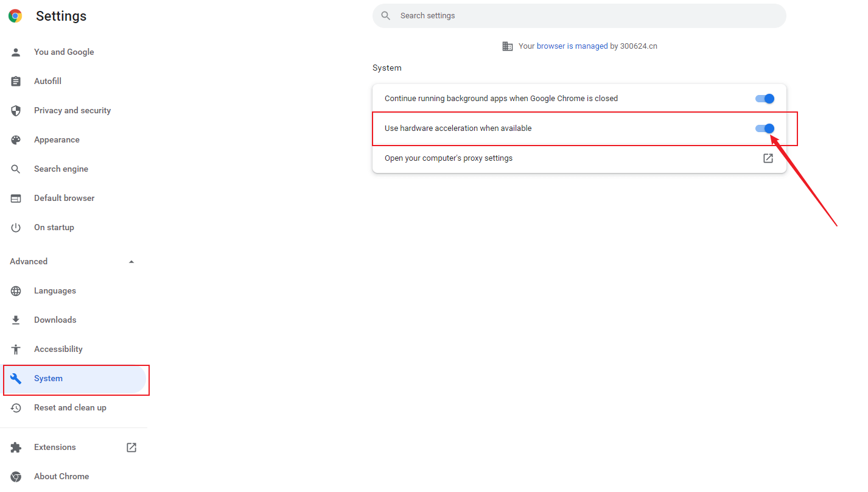The image size is (868, 492).
Task: Click the person icon for You and Google
Action: click(16, 52)
